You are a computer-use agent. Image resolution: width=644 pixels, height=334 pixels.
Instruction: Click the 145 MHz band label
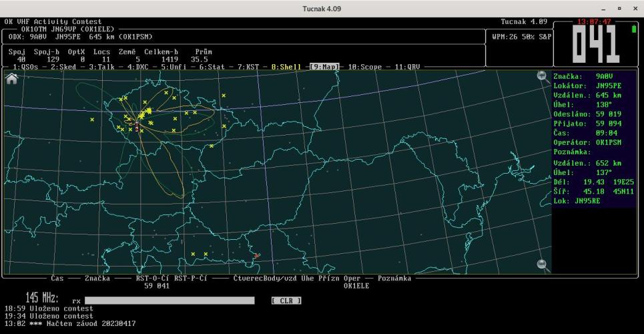(41, 298)
